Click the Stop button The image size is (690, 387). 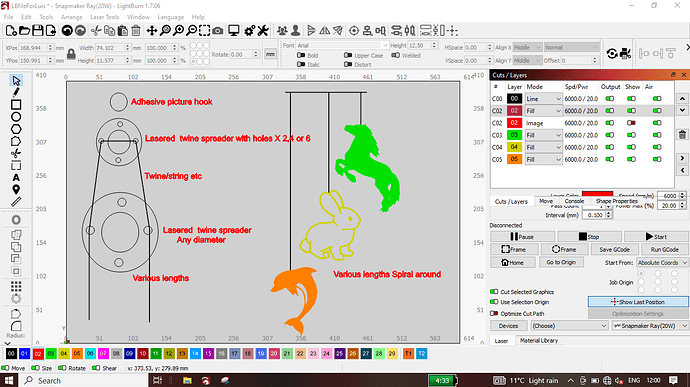point(589,236)
